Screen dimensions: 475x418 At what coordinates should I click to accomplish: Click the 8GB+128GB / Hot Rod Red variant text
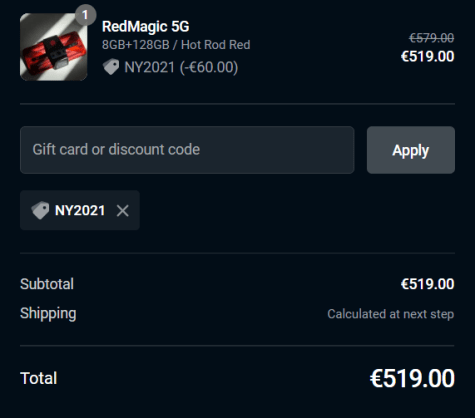click(176, 45)
